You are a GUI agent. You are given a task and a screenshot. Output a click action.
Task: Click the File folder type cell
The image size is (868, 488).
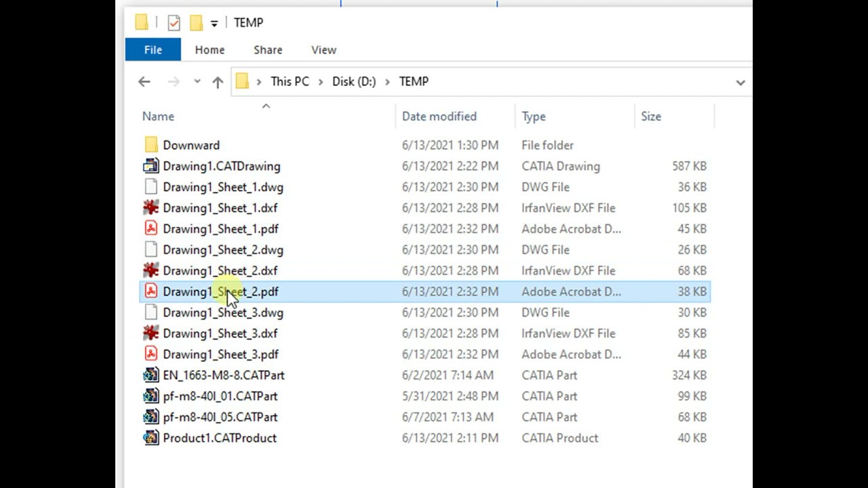click(x=547, y=145)
